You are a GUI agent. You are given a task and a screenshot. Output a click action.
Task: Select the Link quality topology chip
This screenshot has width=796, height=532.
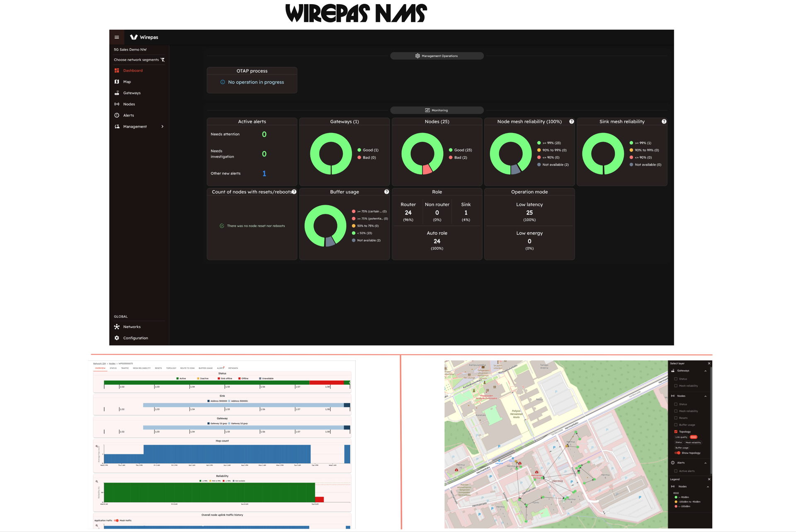(x=681, y=437)
